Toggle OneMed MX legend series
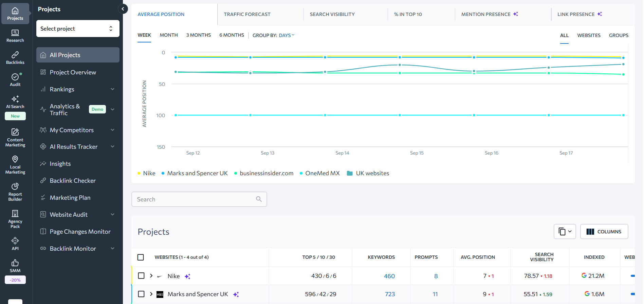 point(319,173)
